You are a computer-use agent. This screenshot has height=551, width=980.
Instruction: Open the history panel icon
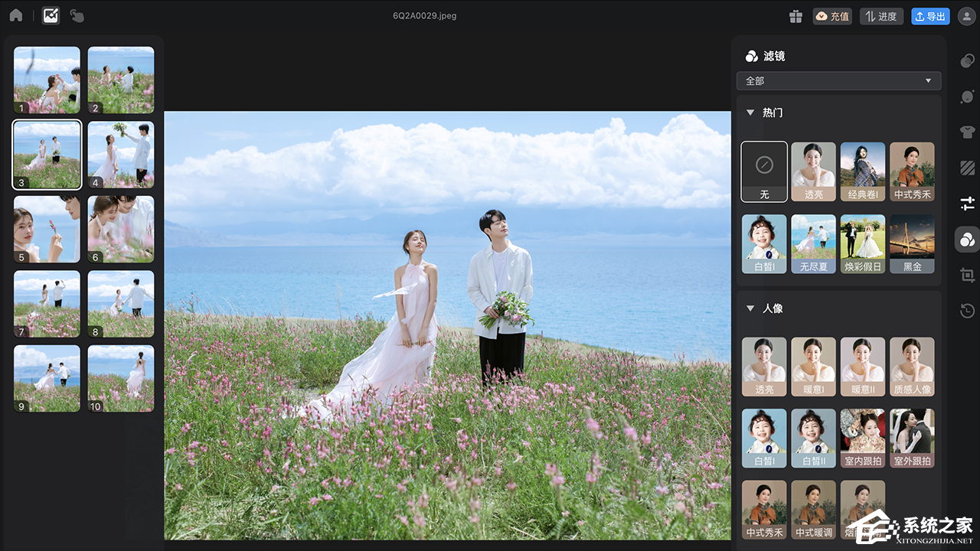tap(967, 311)
